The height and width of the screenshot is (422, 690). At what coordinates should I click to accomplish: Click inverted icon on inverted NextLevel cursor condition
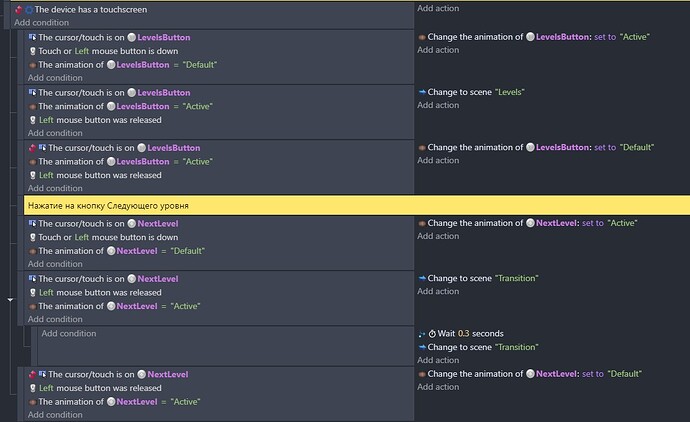tap(32, 374)
